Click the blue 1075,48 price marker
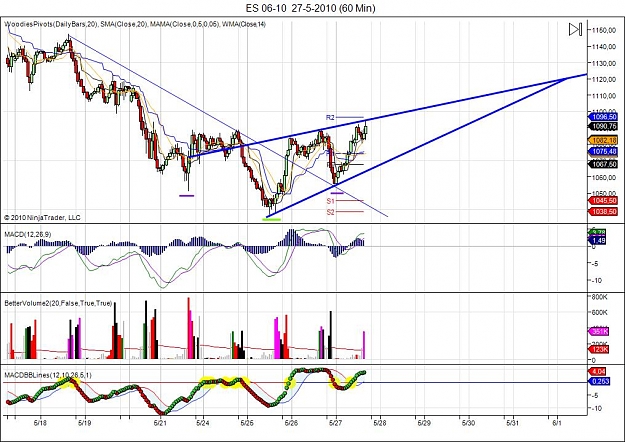The width and height of the screenshot is (625, 442). [603, 151]
